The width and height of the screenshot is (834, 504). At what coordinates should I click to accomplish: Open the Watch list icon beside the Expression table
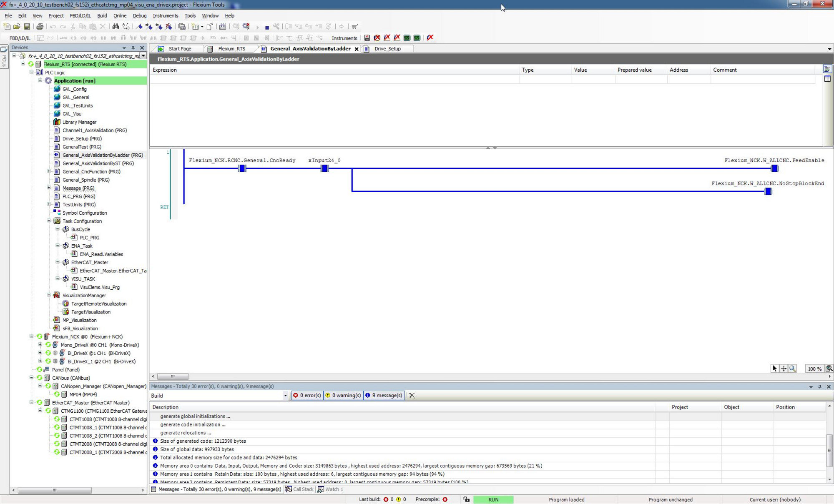pos(828,69)
